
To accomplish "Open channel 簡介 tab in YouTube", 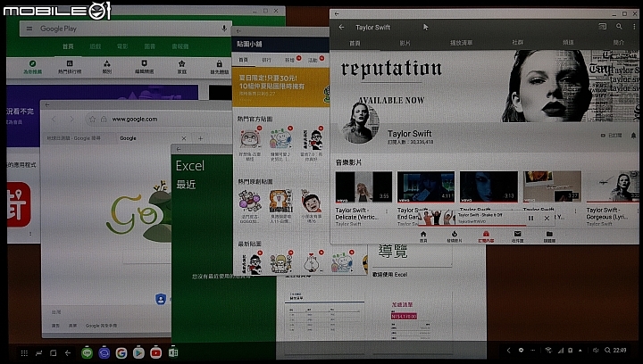I will tap(618, 42).
